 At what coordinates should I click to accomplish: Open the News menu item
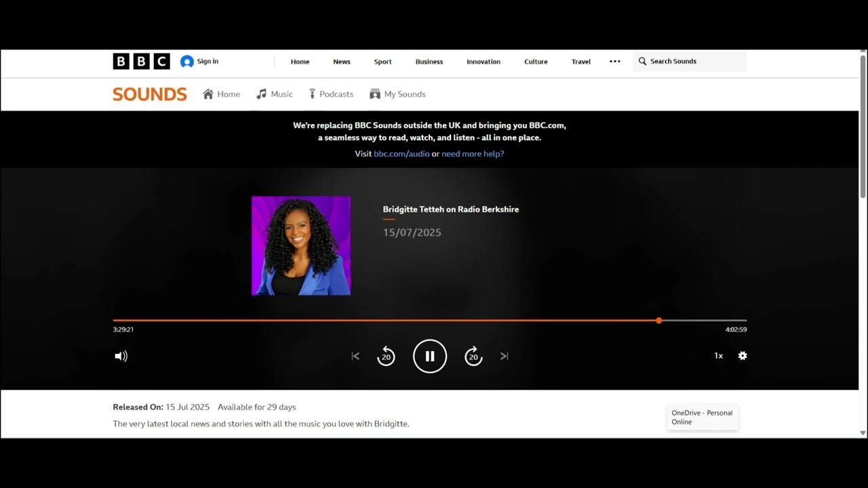[342, 62]
